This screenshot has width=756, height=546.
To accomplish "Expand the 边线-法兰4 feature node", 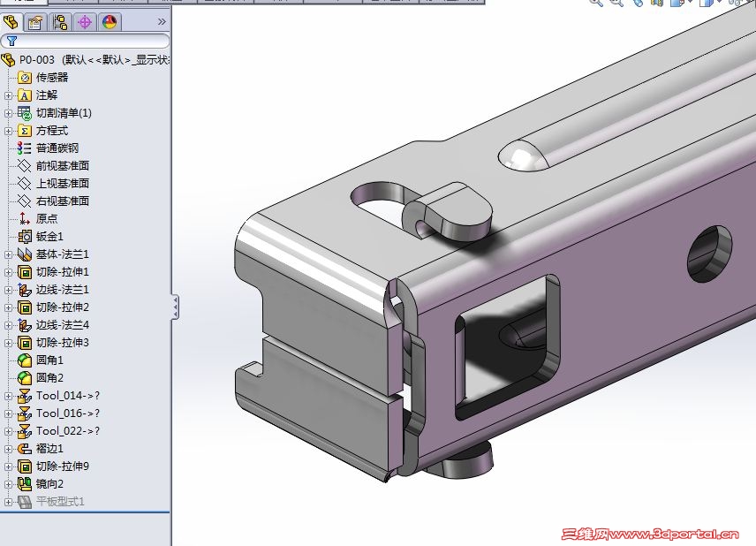I will coord(8,326).
